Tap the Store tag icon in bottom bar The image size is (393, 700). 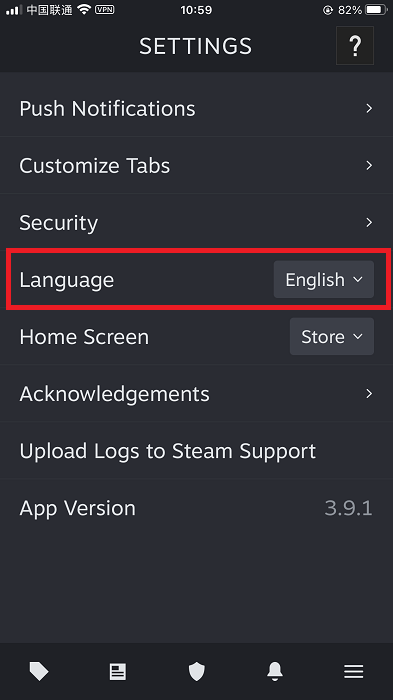tap(39, 671)
